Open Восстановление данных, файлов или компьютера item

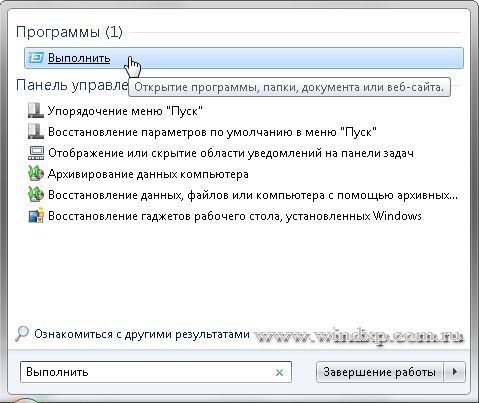click(x=253, y=195)
